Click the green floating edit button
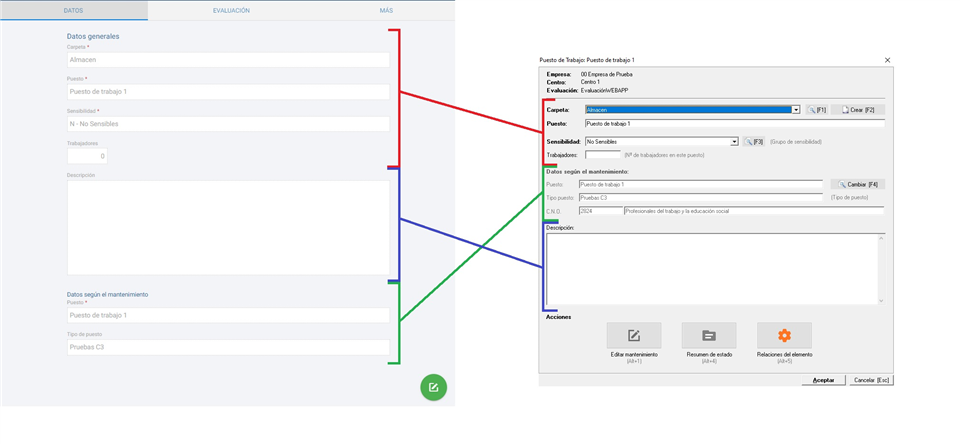The height and width of the screenshot is (444, 960). coord(433,387)
